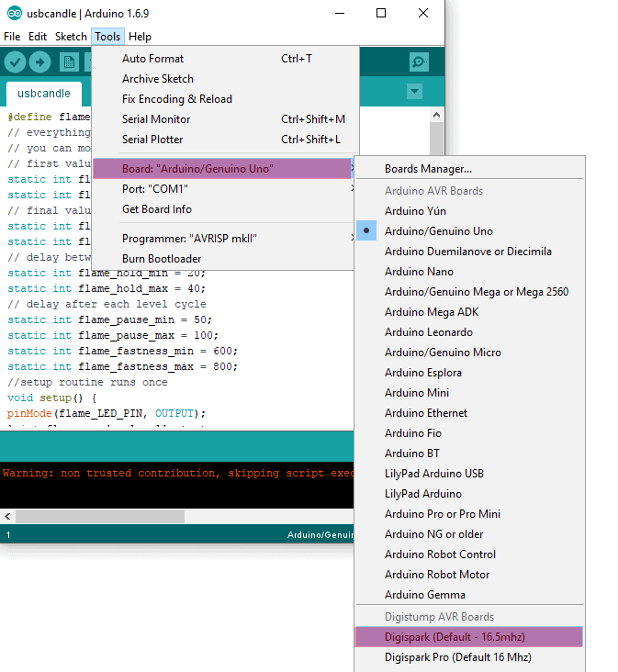Screen dimensions: 618x672
Task: Switch to the usbcandle tab
Action: coord(44,94)
